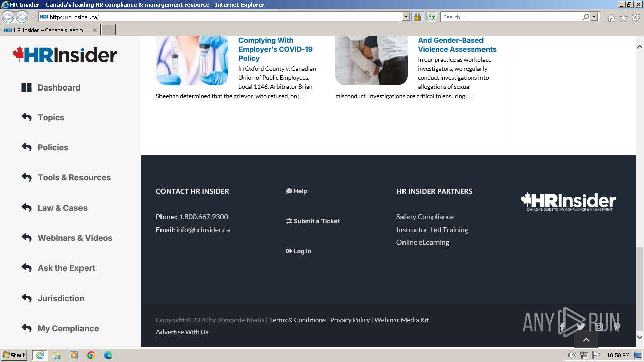Viewport: 644px width, 362px height.
Task: Open the Tools & Resources menu item
Action: pyautogui.click(x=74, y=177)
